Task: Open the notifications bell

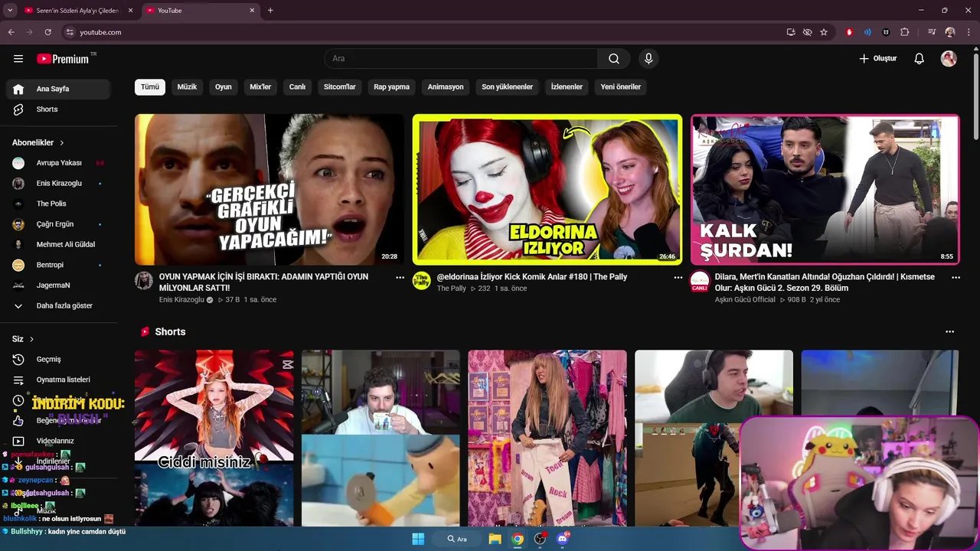Action: coord(920,58)
